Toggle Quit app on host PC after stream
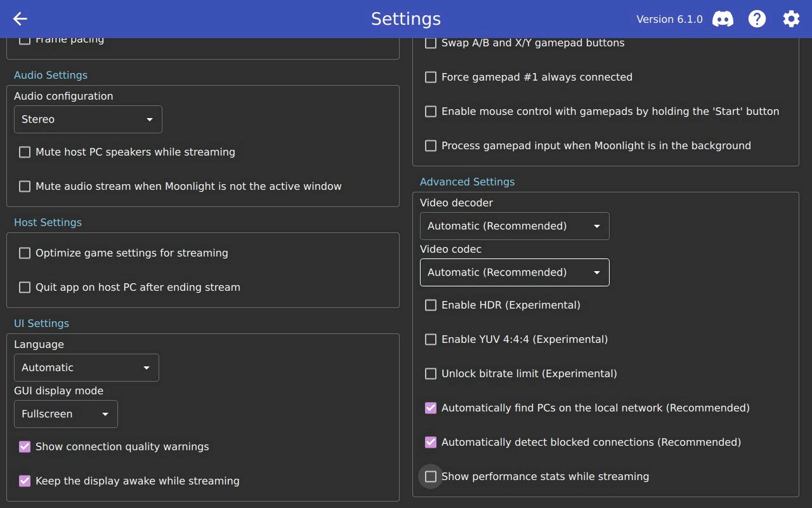 click(25, 288)
